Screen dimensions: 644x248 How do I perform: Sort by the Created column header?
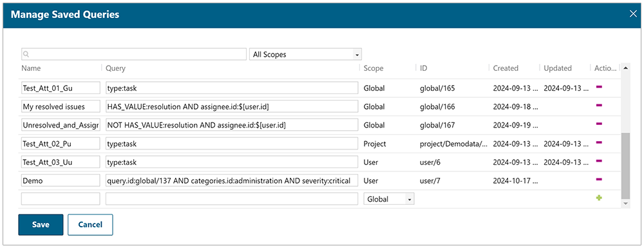506,68
